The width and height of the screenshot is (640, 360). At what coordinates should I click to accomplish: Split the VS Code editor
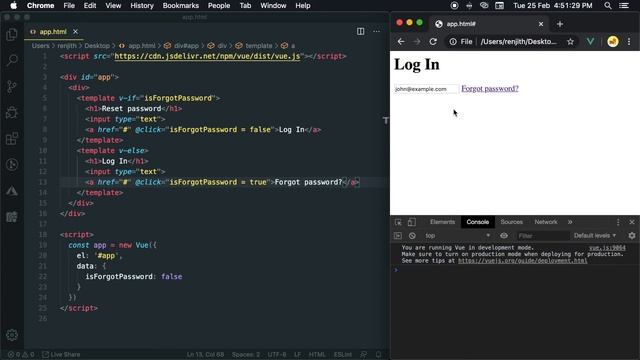click(x=360, y=31)
